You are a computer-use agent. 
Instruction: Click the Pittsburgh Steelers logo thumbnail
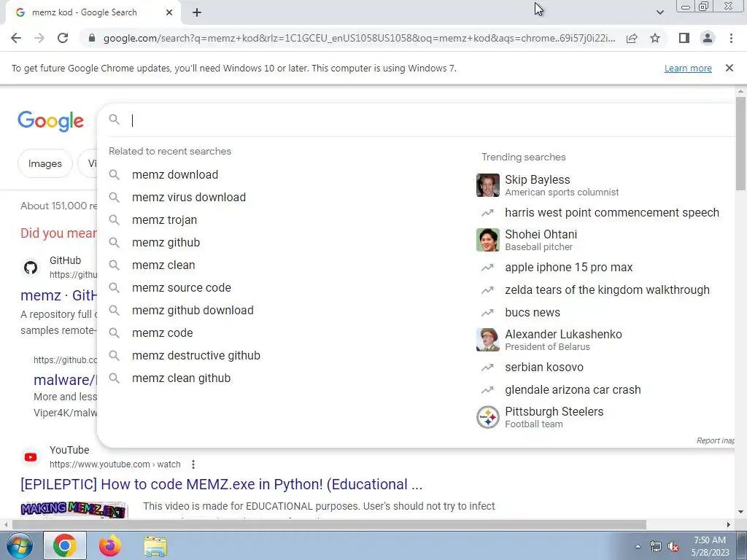tap(488, 417)
